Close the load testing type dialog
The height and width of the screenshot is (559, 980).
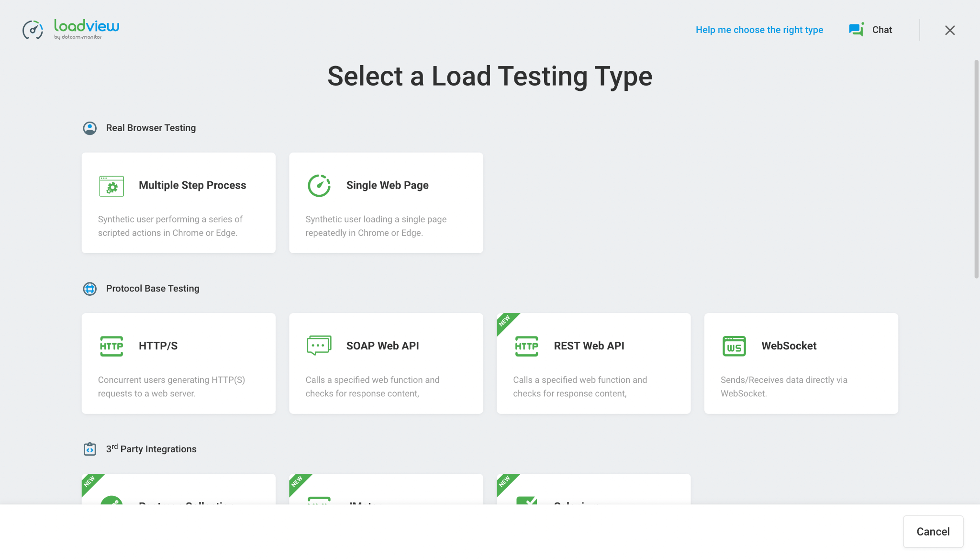coord(950,30)
